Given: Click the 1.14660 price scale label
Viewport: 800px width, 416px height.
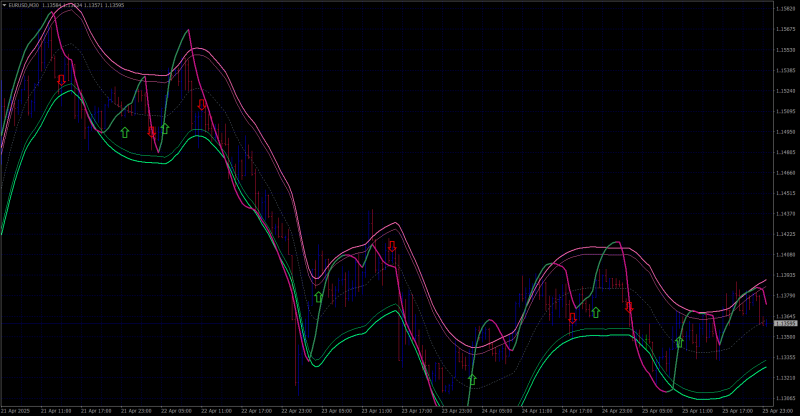Looking at the screenshot, I should click(x=785, y=173).
